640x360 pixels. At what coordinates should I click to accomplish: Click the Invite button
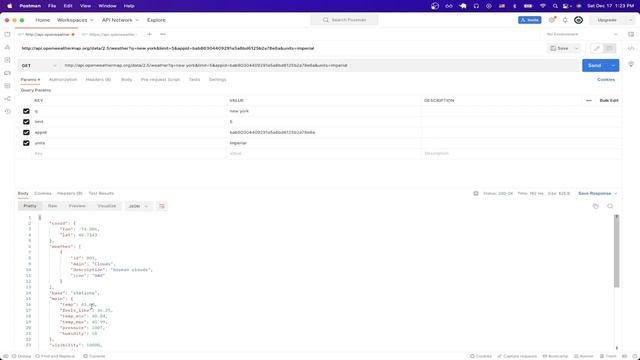(x=529, y=20)
